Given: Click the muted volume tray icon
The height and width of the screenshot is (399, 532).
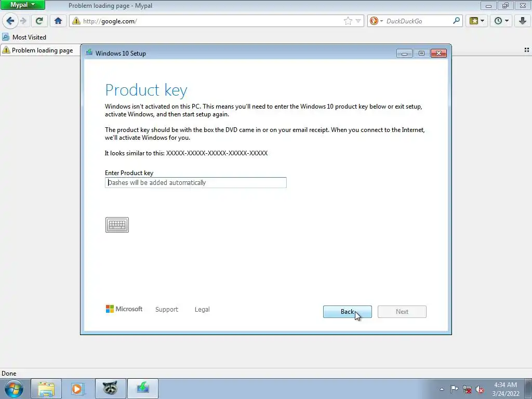Looking at the screenshot, I should click(x=480, y=389).
